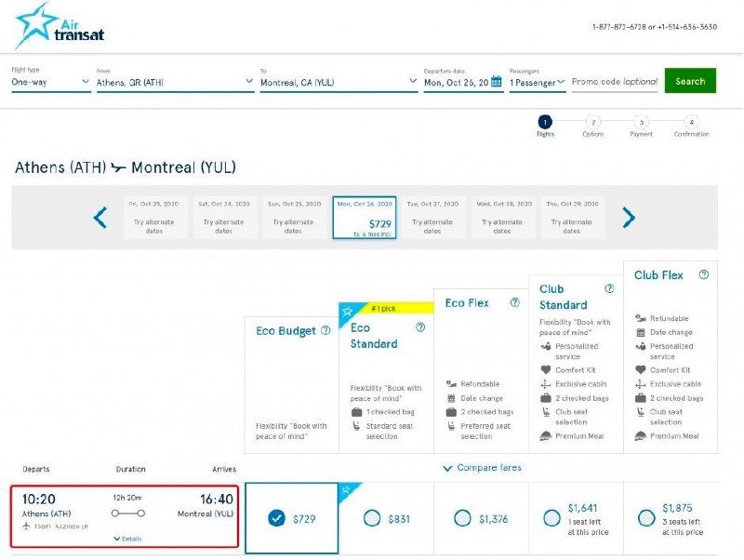Click Club Standard Exclusive cabin icon
The image size is (744, 560).
[546, 384]
